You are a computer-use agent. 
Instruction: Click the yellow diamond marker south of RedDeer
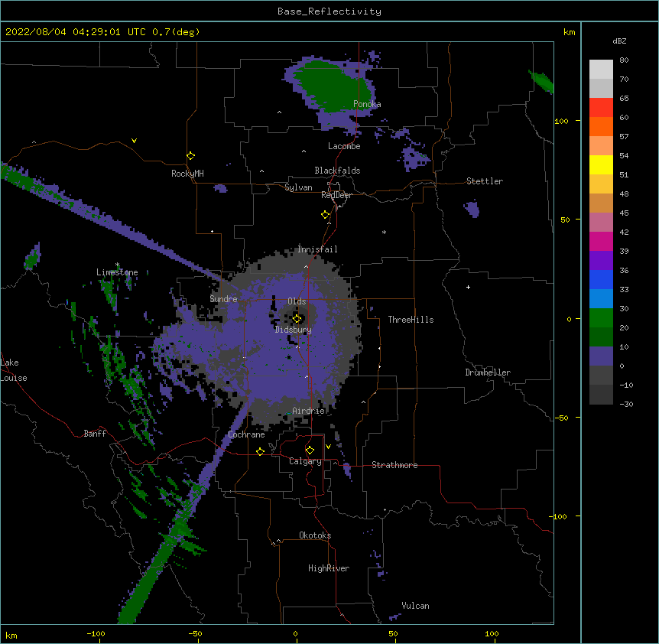[x=325, y=215]
